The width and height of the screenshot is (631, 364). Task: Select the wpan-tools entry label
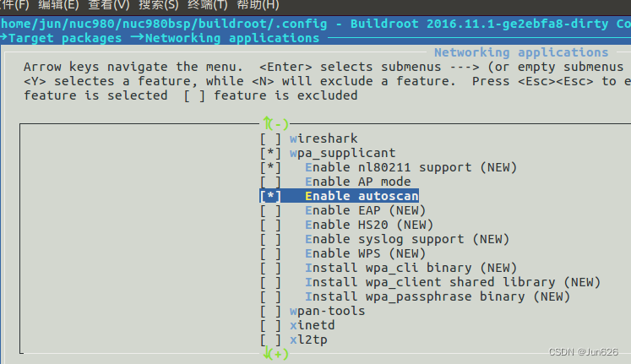point(327,312)
